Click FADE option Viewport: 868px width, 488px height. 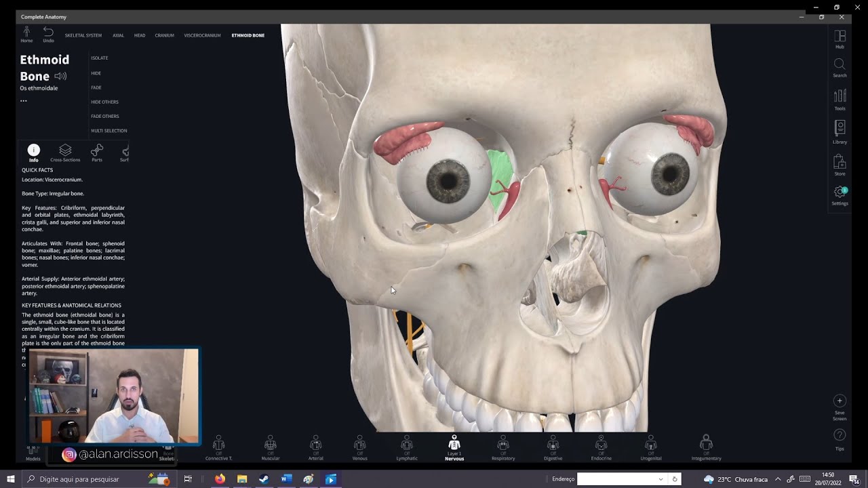(96, 87)
